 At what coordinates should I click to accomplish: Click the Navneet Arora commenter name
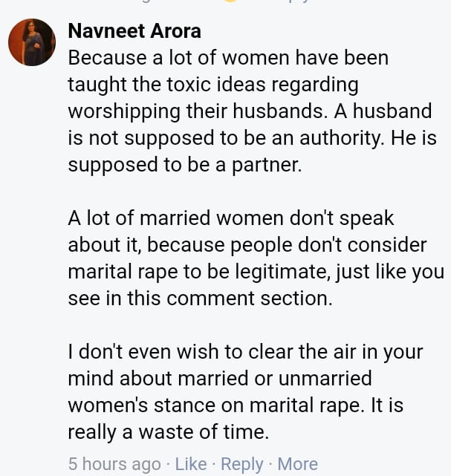pos(134,30)
